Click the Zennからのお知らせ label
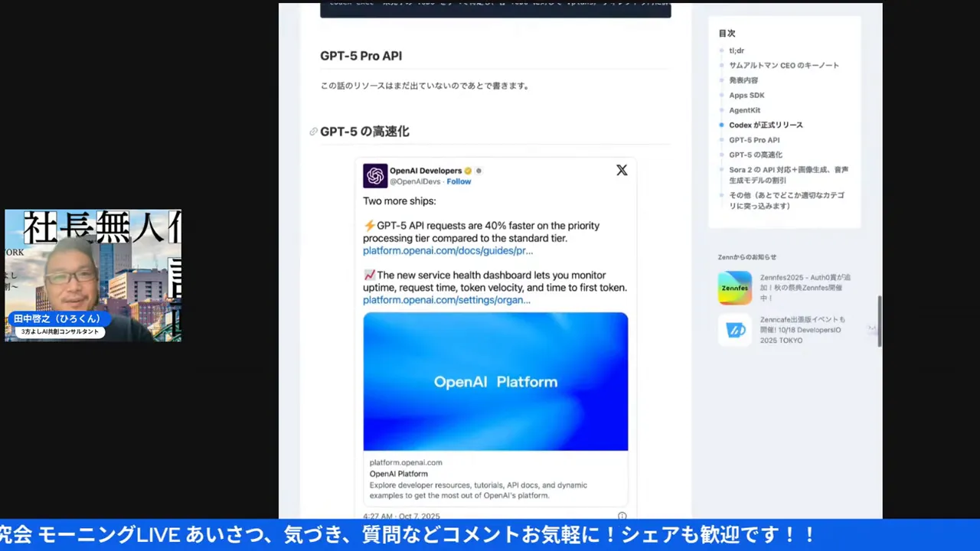The height and width of the screenshot is (551, 980). 747,257
